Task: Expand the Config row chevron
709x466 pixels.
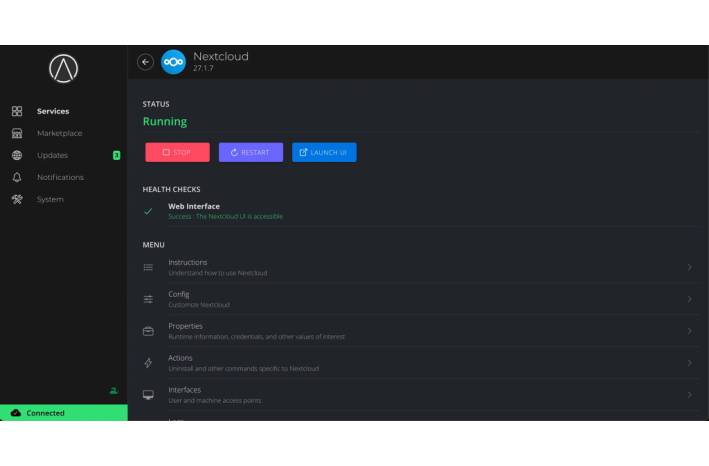Action: (689, 299)
